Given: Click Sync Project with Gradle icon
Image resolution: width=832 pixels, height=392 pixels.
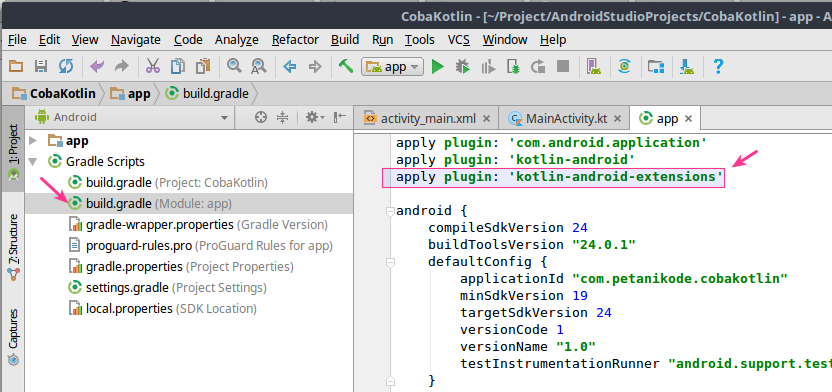Looking at the screenshot, I should 625,66.
